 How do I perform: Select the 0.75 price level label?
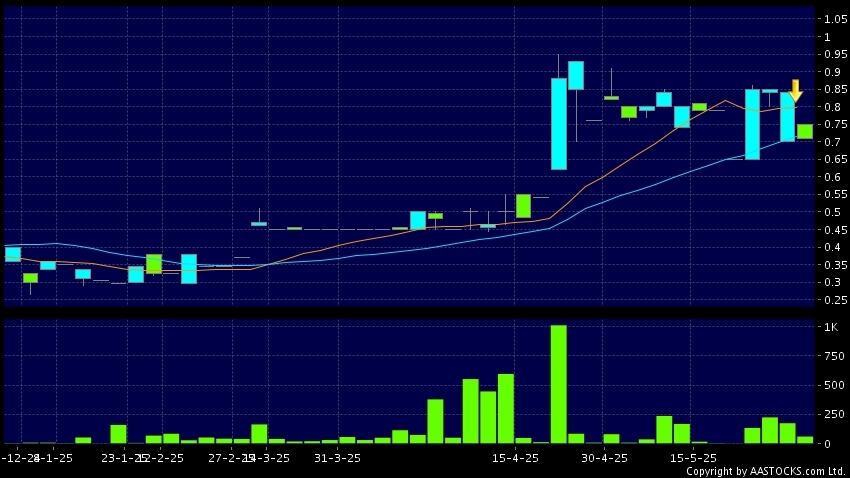835,125
